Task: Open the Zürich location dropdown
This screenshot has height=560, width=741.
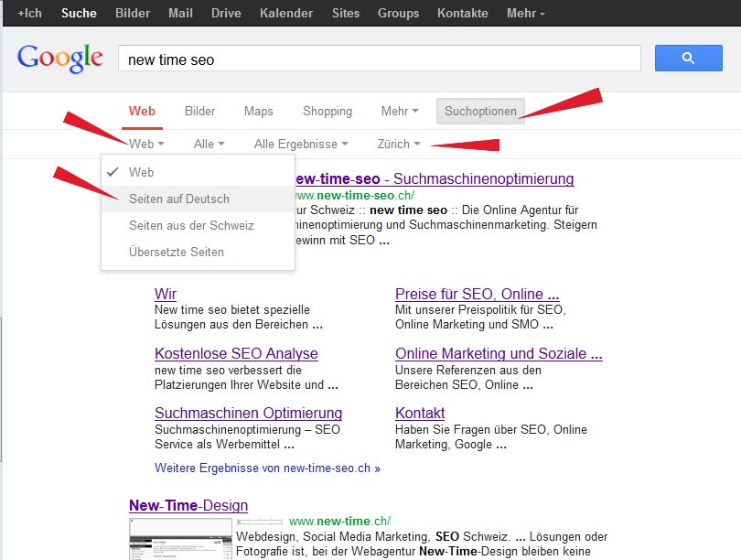Action: 399,145
